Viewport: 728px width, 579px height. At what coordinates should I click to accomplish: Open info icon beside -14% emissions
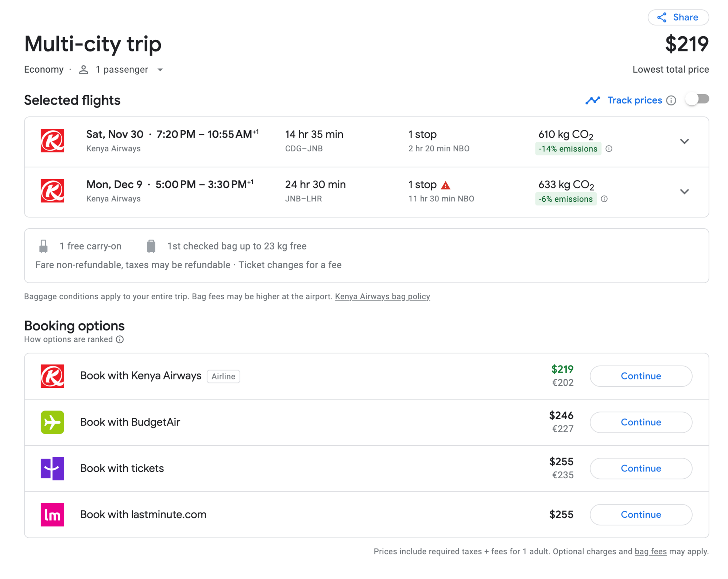609,149
